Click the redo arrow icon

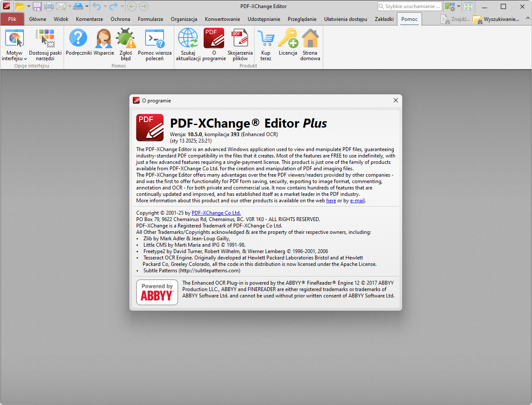coord(113,6)
